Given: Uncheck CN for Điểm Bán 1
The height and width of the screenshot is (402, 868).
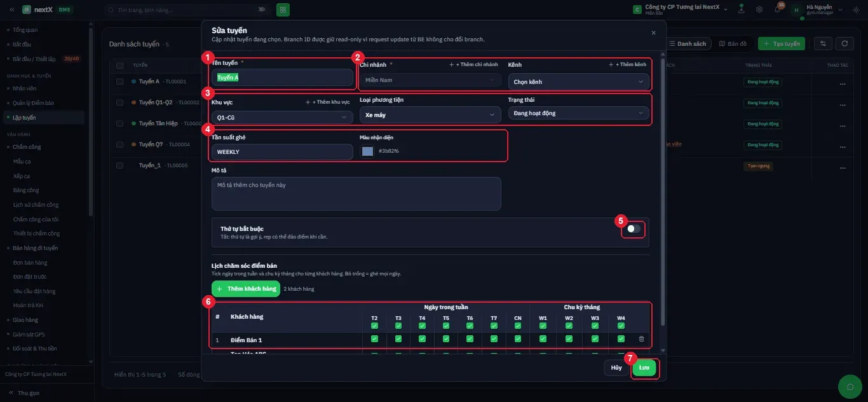Looking at the screenshot, I should point(518,339).
